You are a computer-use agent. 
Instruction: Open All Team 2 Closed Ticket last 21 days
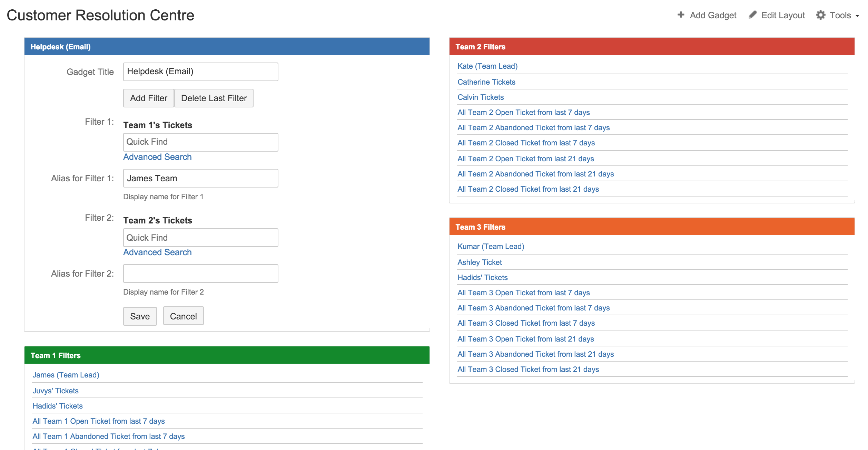pyautogui.click(x=528, y=189)
